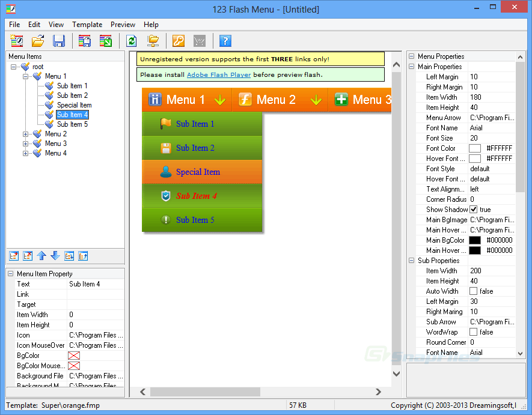532x415 pixels.
Task: Click Special Item in menu preview
Action: (202, 172)
